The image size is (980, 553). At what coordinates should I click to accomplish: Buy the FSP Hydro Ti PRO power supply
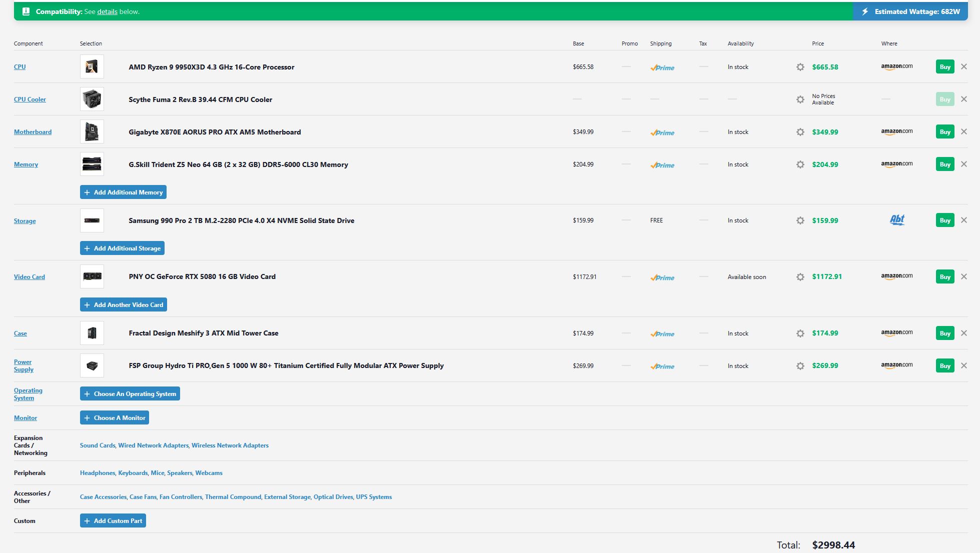point(945,365)
